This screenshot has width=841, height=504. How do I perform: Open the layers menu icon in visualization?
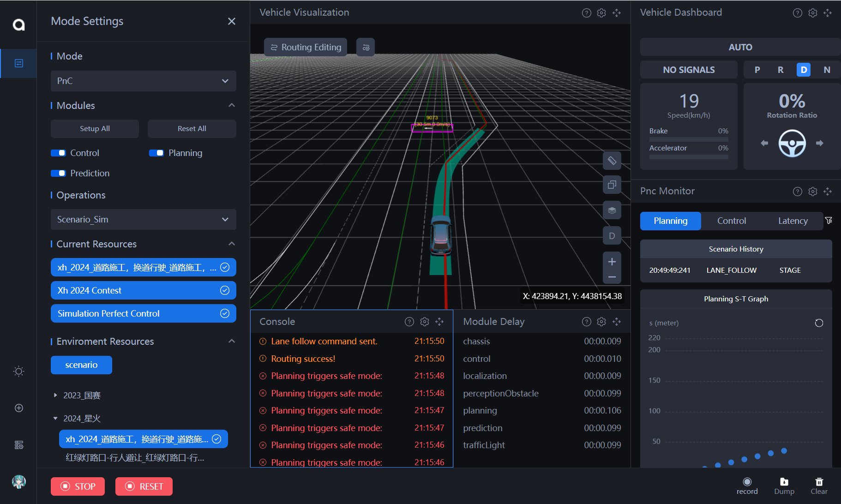pos(612,210)
